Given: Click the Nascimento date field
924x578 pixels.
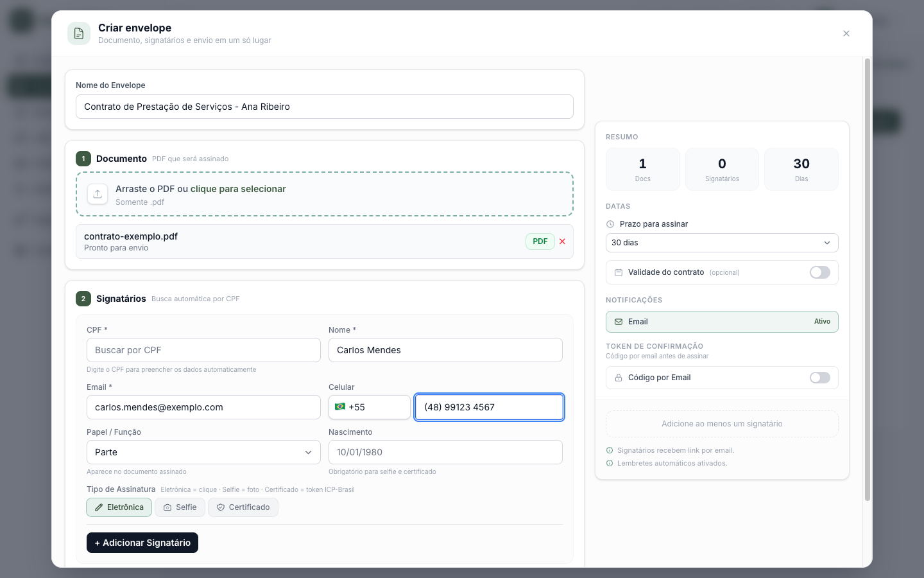Looking at the screenshot, I should tap(445, 452).
